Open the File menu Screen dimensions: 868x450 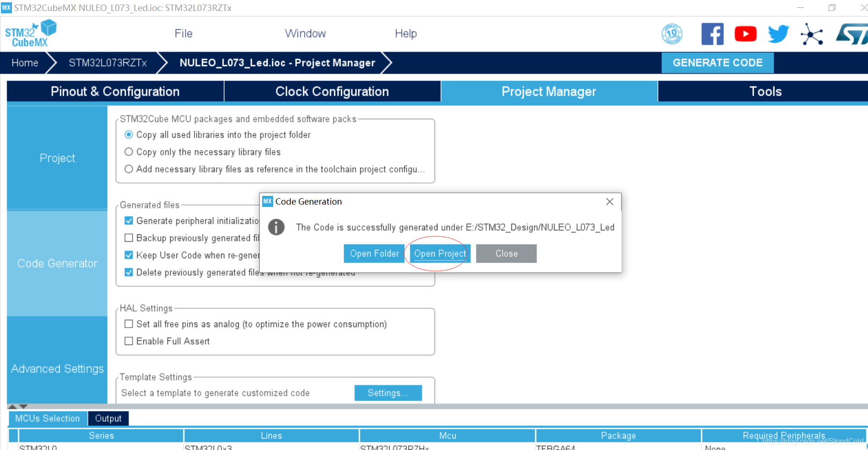(x=184, y=33)
